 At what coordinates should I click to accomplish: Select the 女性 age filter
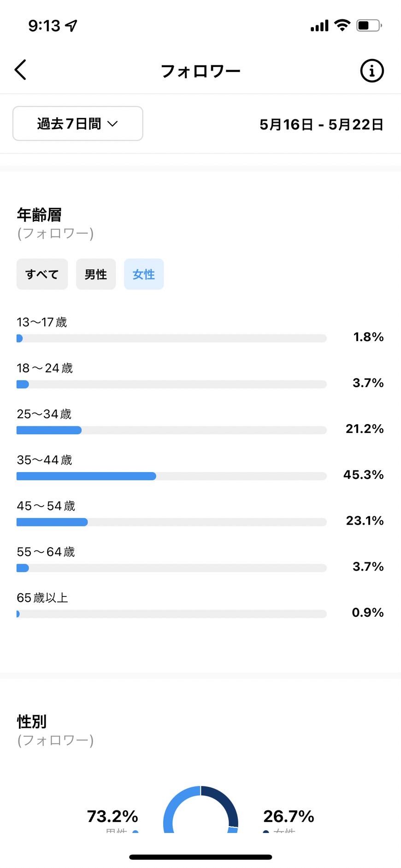144,274
